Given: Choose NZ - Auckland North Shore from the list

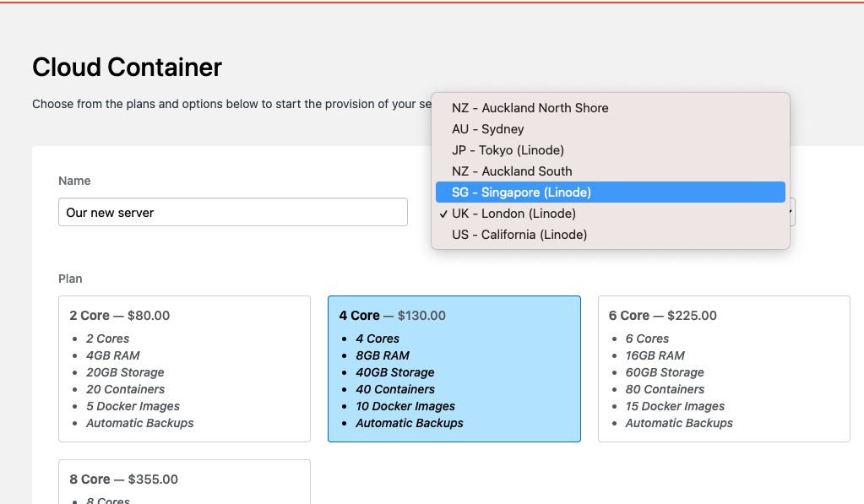Looking at the screenshot, I should (x=530, y=108).
